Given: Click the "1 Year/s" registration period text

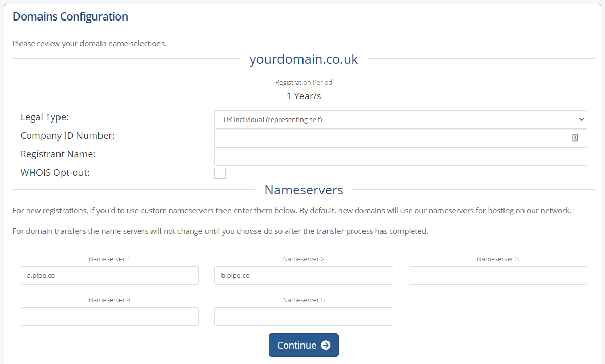Looking at the screenshot, I should coord(304,96).
